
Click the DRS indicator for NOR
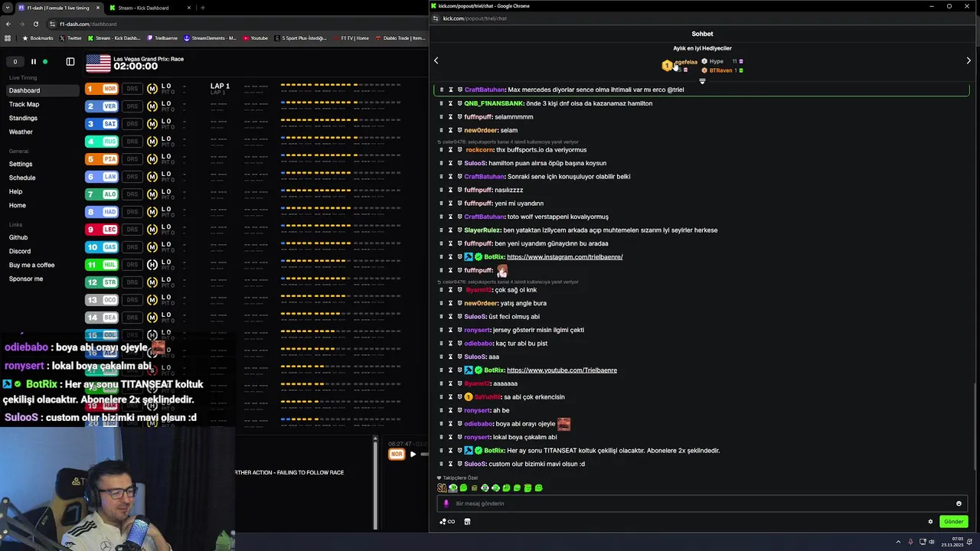132,89
